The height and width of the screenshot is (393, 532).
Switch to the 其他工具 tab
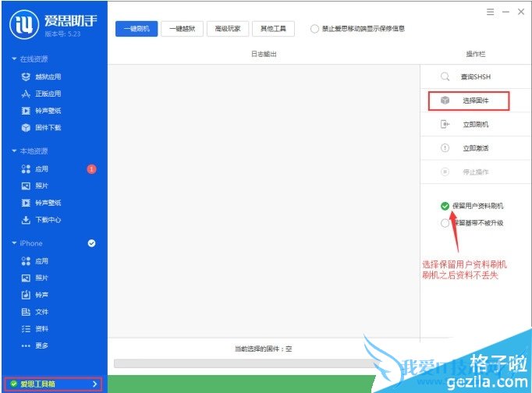[x=273, y=29]
